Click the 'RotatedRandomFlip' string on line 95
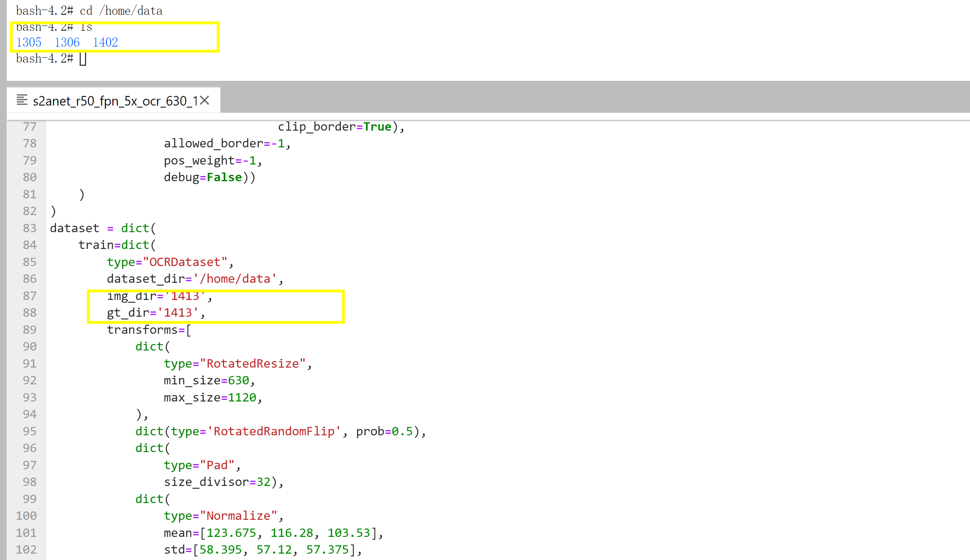The image size is (970, 560). pyautogui.click(x=274, y=431)
